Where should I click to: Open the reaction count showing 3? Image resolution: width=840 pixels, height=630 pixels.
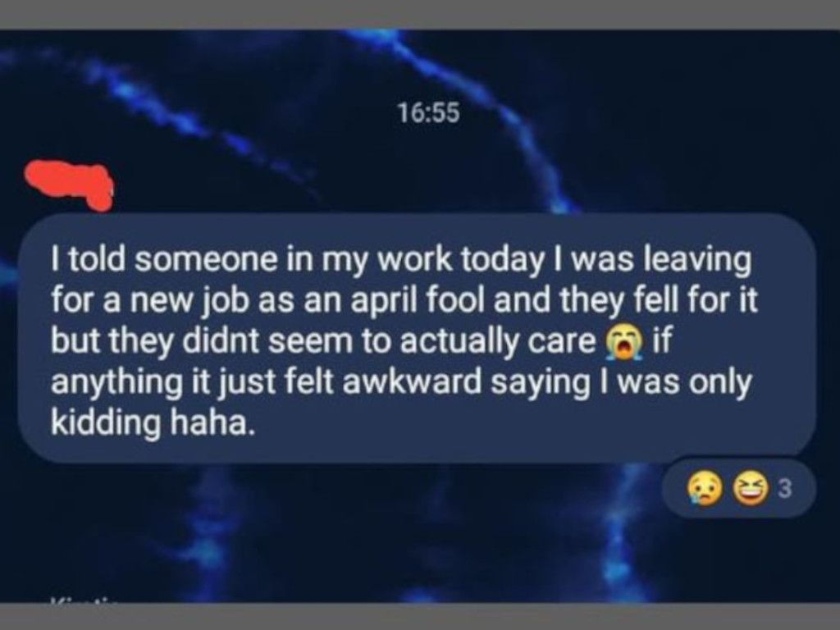pos(783,488)
